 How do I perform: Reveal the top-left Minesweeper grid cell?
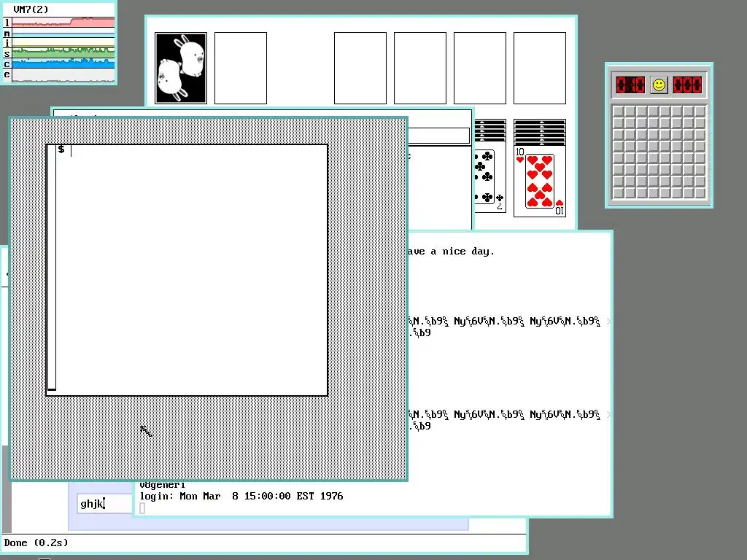618,112
